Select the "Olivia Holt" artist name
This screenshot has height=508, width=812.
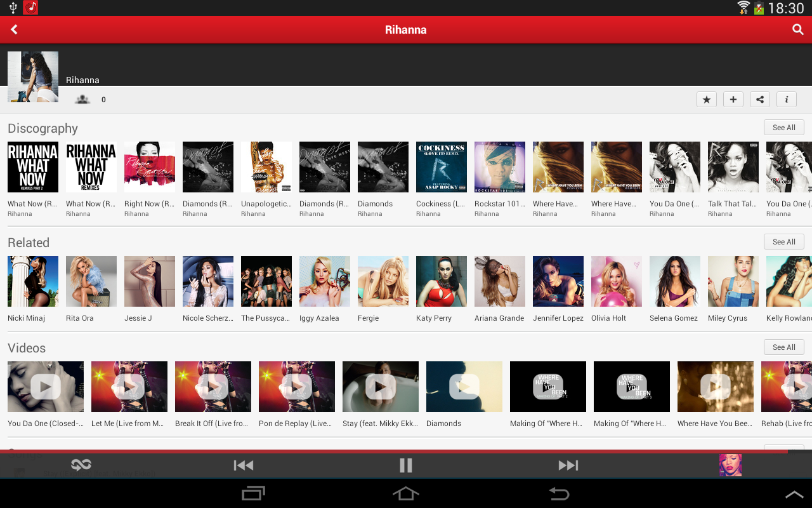click(608, 318)
